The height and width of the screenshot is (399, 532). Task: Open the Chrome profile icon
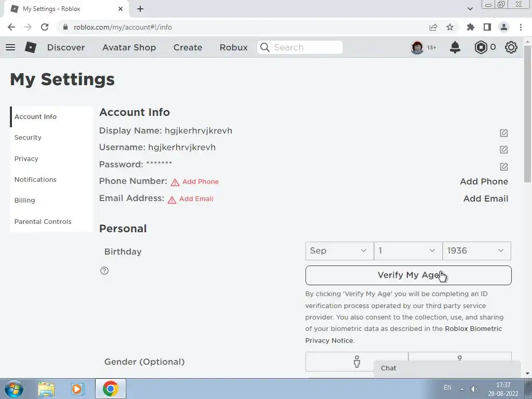504,27
